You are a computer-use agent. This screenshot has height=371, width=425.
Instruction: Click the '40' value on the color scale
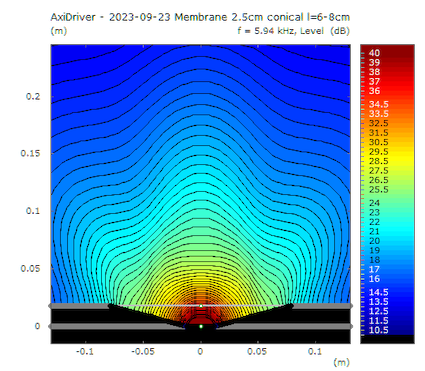tap(374, 53)
